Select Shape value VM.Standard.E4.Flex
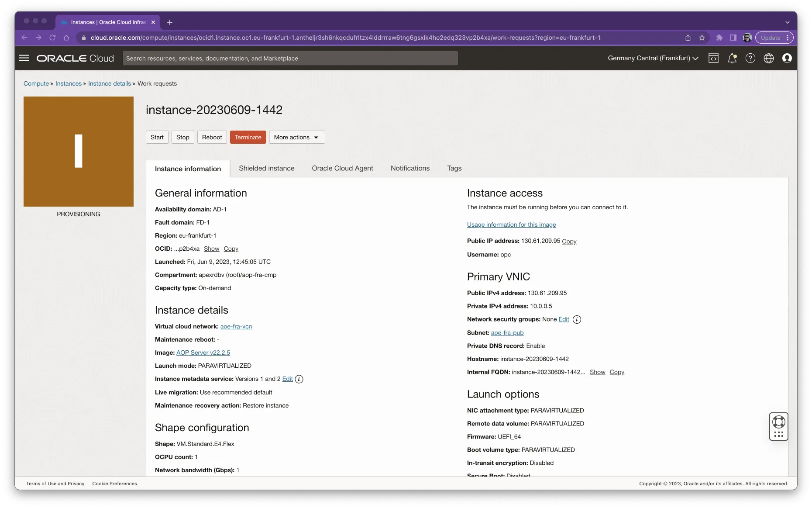This screenshot has height=508, width=812. [205, 444]
